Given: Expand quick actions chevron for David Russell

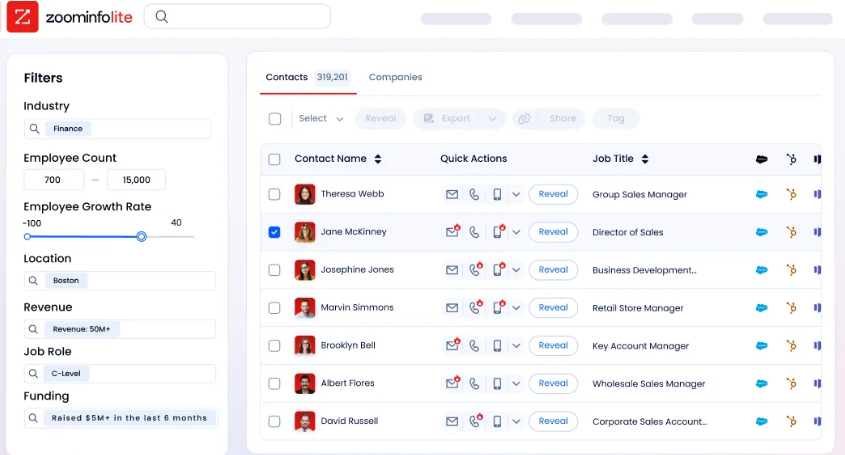Looking at the screenshot, I should coord(516,421).
